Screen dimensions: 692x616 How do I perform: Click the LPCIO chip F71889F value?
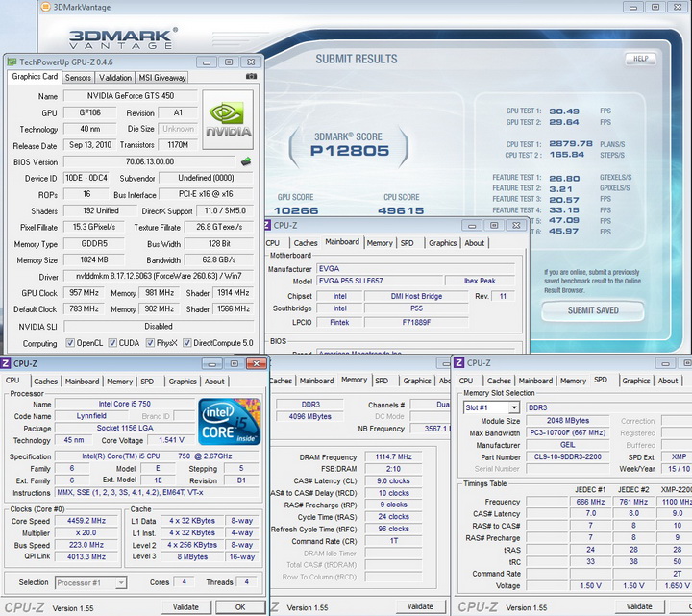tap(416, 323)
